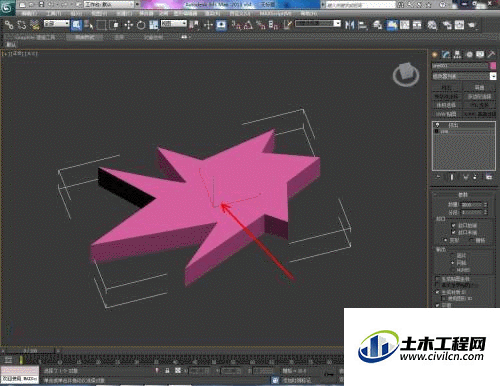Screen dimensions: 500x386
Task: Open the 工具(T) menu
Action: point(54,14)
